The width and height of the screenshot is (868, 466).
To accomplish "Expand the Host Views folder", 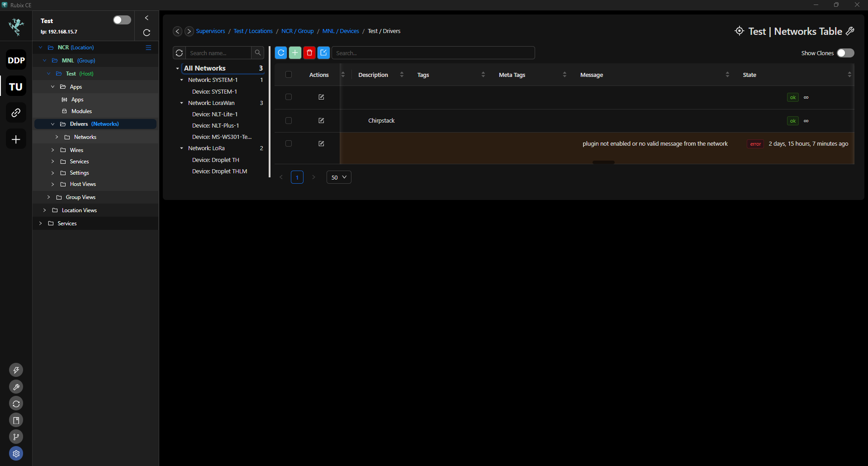I will (x=53, y=184).
